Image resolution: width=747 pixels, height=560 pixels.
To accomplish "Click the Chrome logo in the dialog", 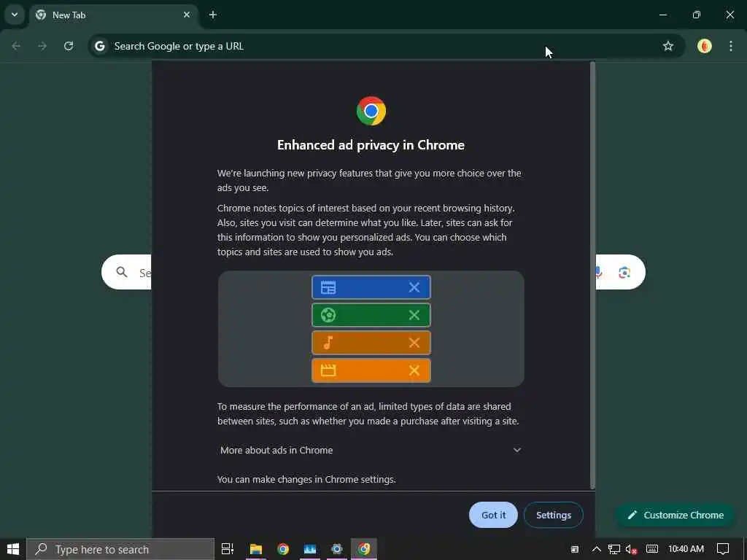I will [371, 111].
